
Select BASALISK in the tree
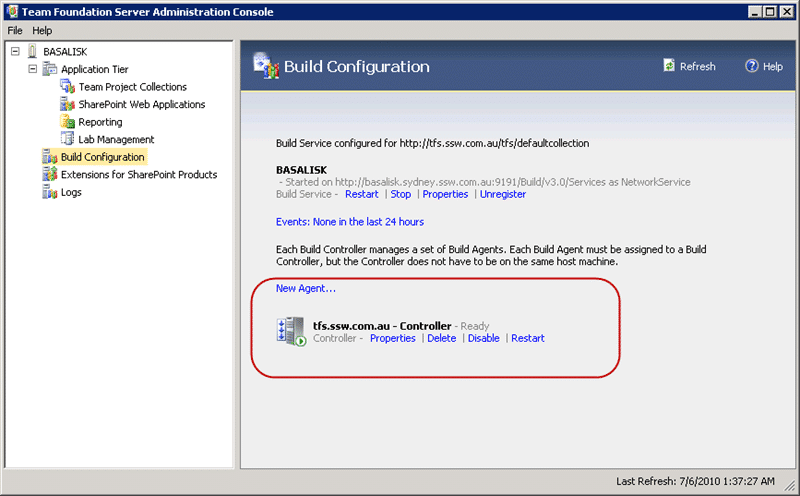pyautogui.click(x=65, y=52)
